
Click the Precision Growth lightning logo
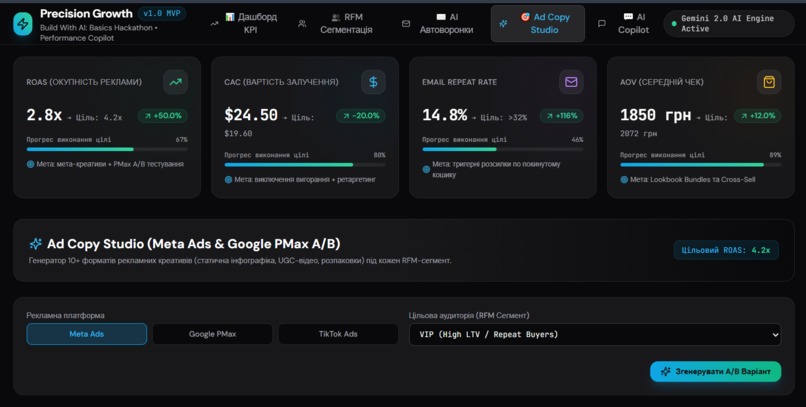[x=23, y=24]
